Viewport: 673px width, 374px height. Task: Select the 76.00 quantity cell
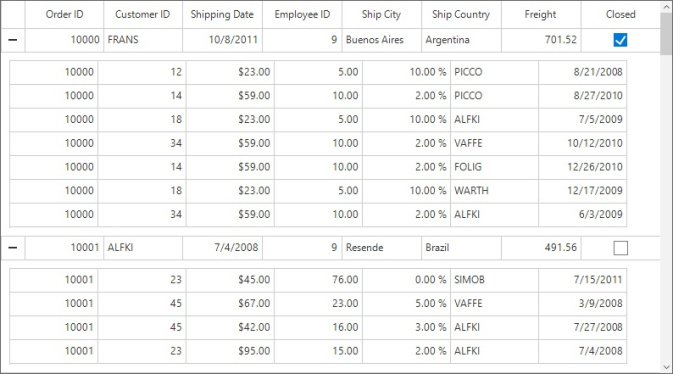point(318,280)
